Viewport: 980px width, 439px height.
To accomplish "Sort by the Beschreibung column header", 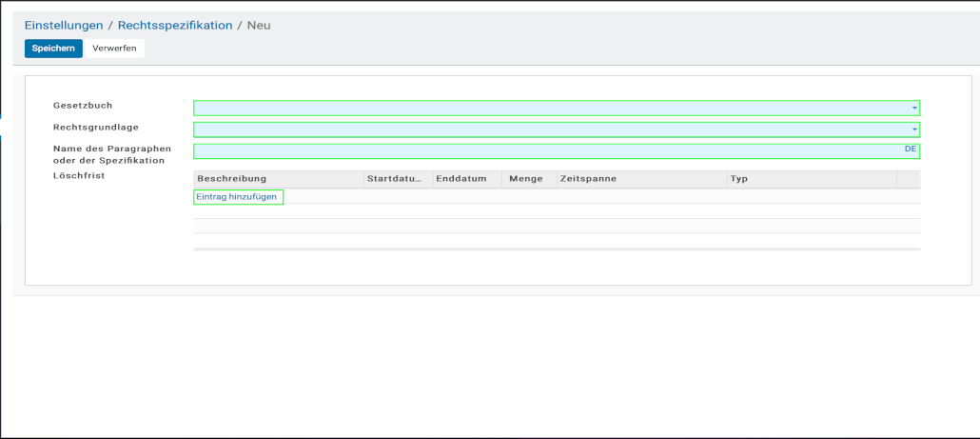I will [232, 179].
